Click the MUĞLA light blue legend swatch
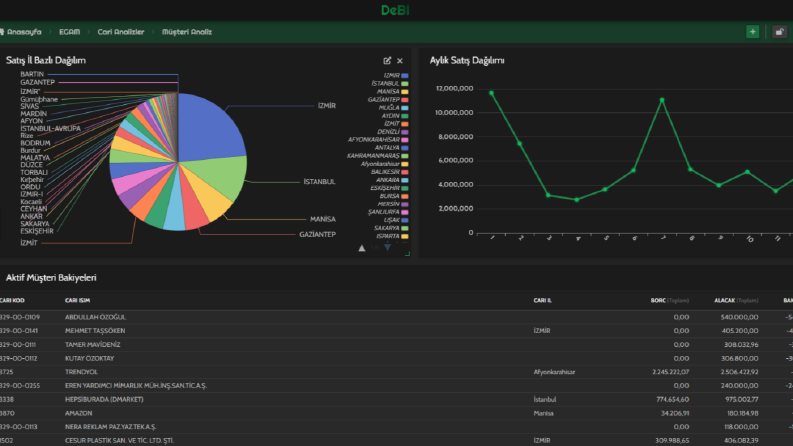 [x=405, y=108]
